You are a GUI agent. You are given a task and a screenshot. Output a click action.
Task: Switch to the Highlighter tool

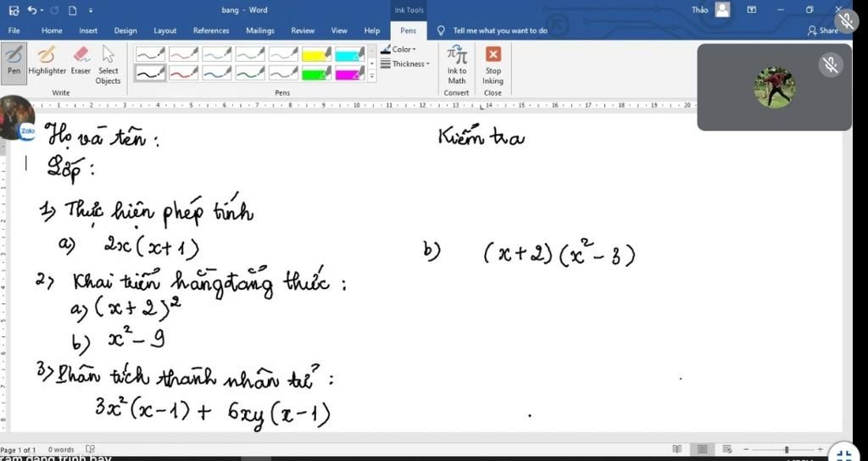[x=47, y=60]
